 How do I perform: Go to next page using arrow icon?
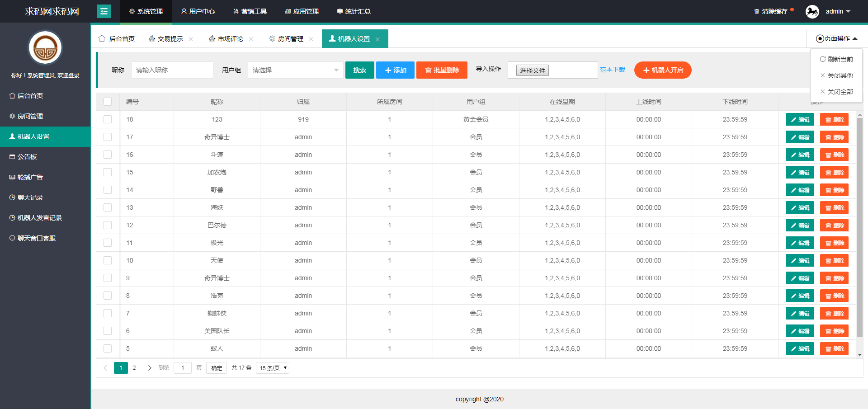(150, 368)
